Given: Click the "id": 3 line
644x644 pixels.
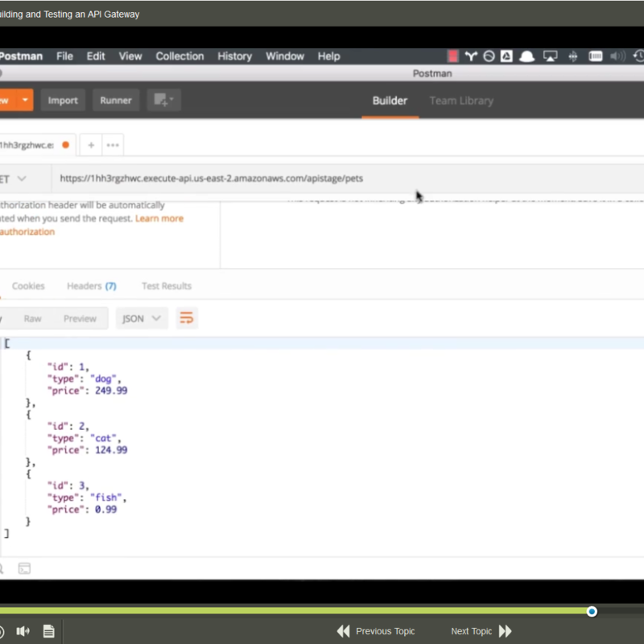Looking at the screenshot, I should (x=68, y=485).
